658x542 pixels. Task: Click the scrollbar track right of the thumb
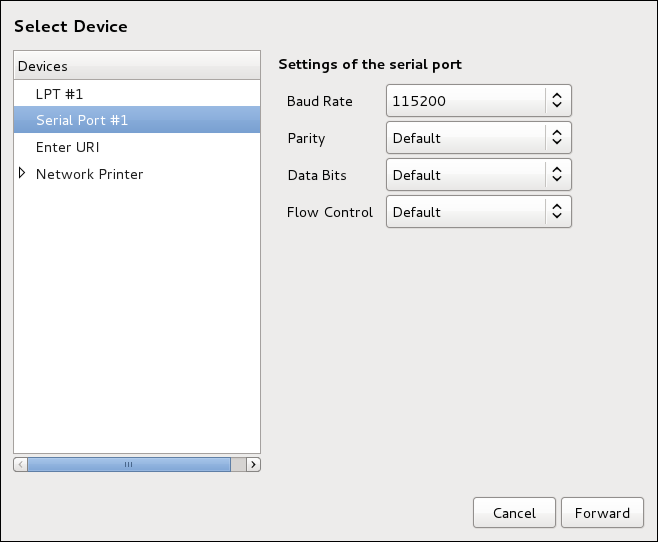[x=238, y=464]
